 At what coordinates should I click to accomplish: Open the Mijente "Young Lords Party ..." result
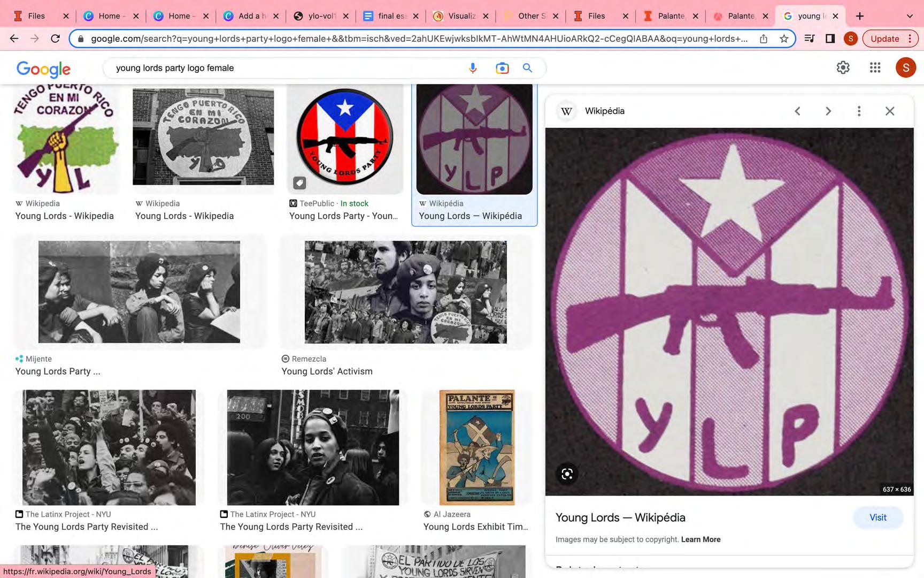click(58, 371)
